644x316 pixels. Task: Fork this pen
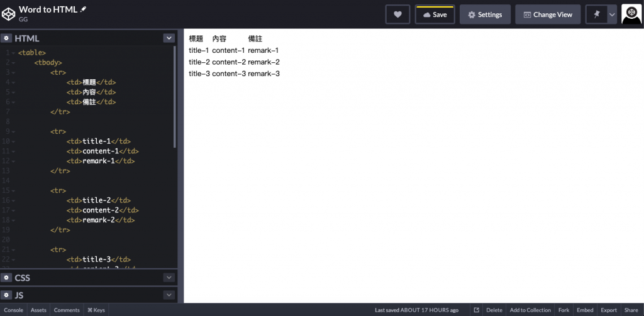click(564, 310)
